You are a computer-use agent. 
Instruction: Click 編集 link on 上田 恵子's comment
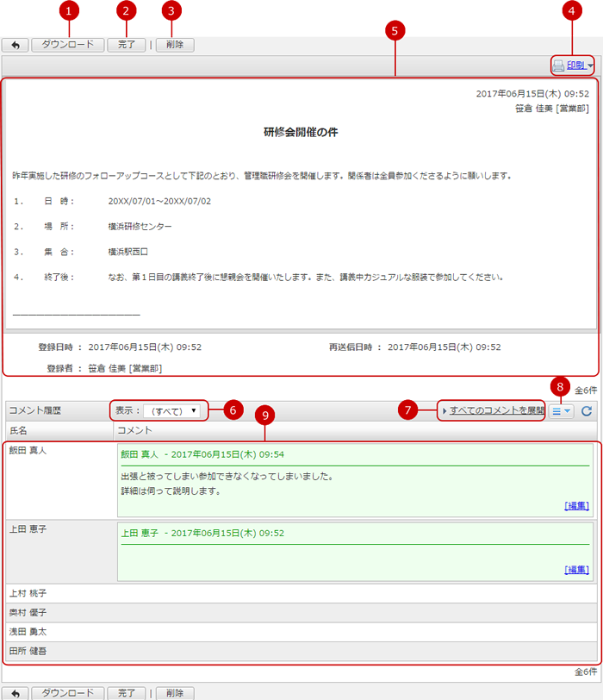(576, 570)
